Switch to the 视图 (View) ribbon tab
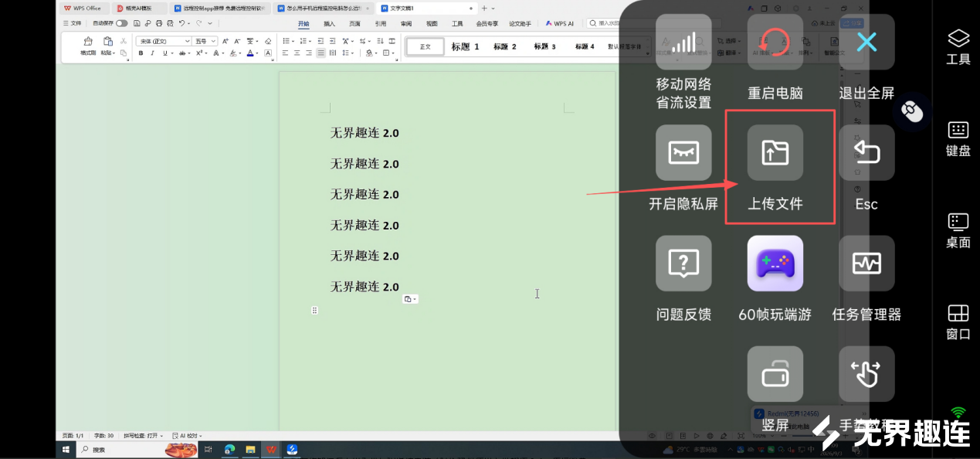The height and width of the screenshot is (459, 980). coord(432,24)
